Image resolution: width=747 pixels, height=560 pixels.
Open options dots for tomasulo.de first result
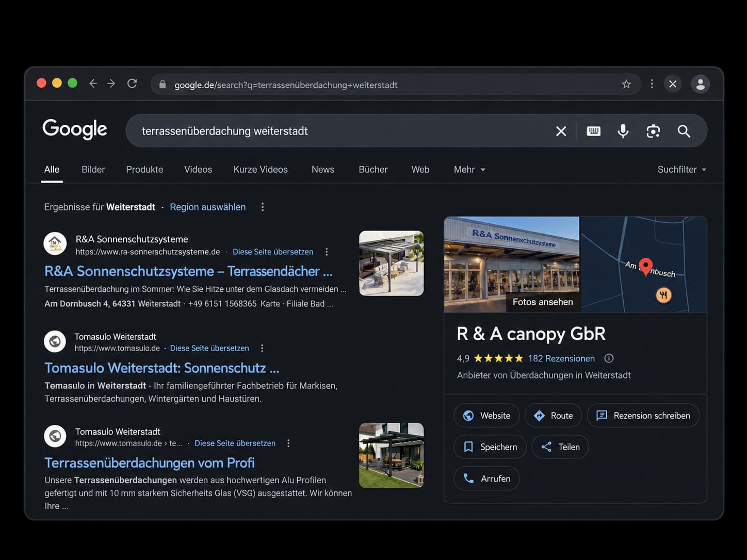[x=262, y=348]
